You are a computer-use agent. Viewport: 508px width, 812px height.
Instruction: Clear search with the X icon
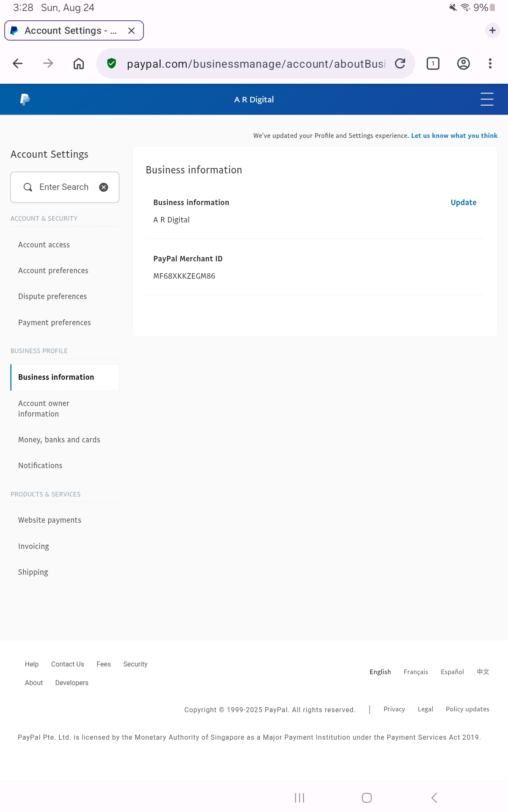tap(104, 187)
